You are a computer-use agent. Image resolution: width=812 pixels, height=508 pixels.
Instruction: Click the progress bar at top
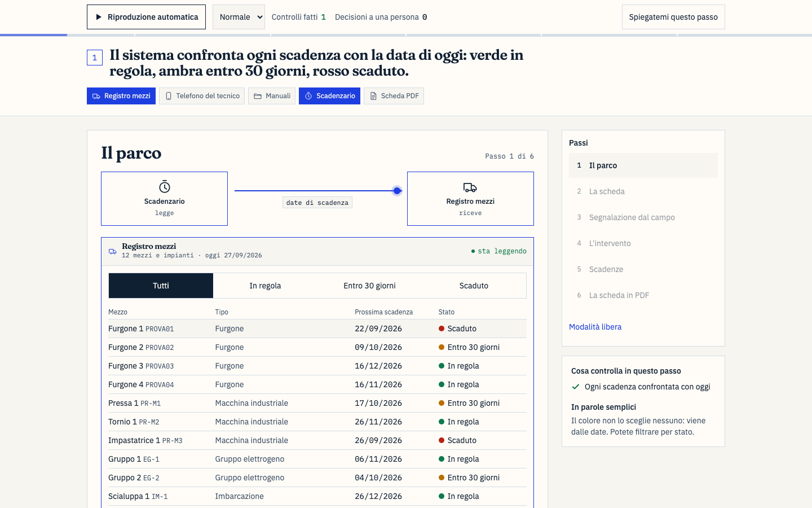pyautogui.click(x=406, y=35)
